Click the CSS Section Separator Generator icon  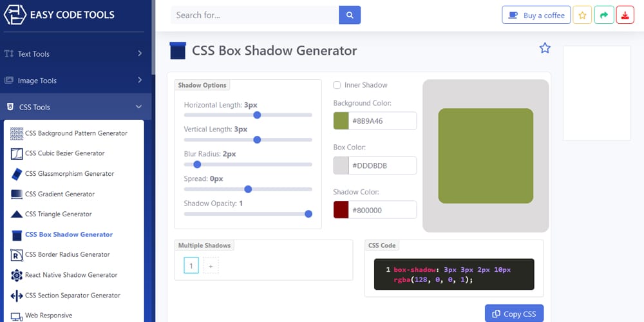(x=17, y=296)
